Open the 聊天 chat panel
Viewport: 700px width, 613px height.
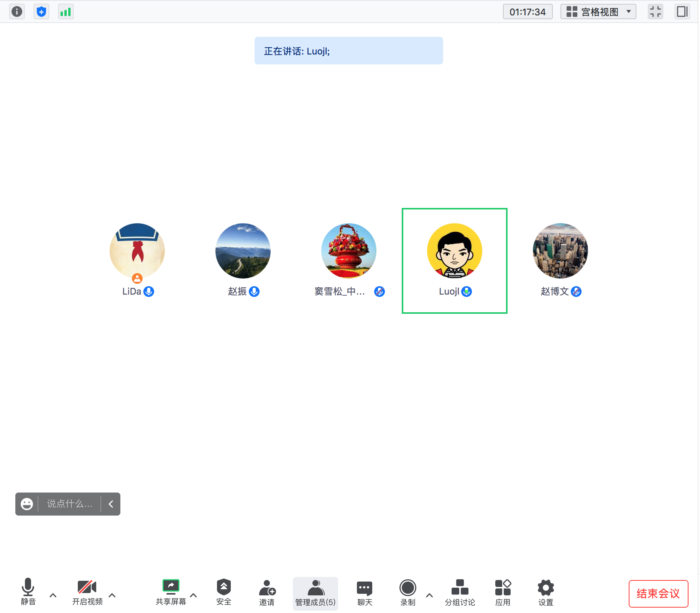(x=365, y=592)
